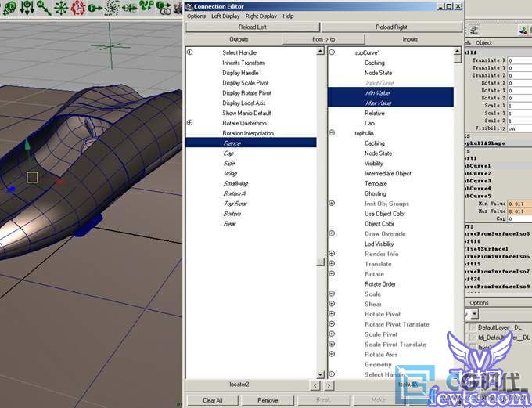This screenshot has height=408, width=532.
Task: Select 'Smallwing' in the Outputs list
Action: point(235,183)
